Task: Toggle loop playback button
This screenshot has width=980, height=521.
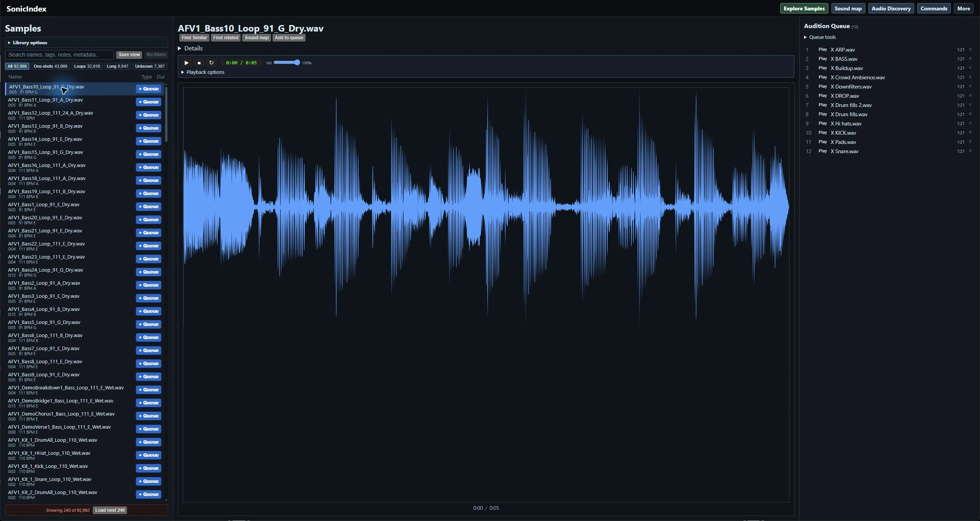Action: (211, 63)
